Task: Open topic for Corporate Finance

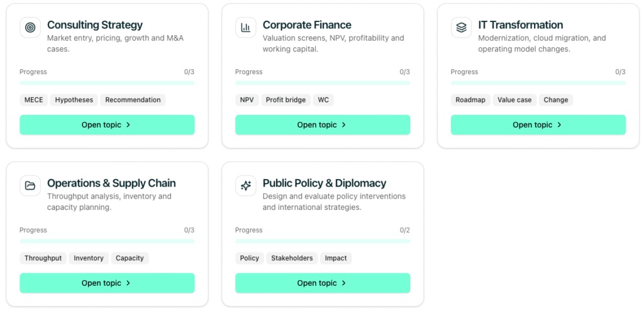Action: click(x=323, y=125)
